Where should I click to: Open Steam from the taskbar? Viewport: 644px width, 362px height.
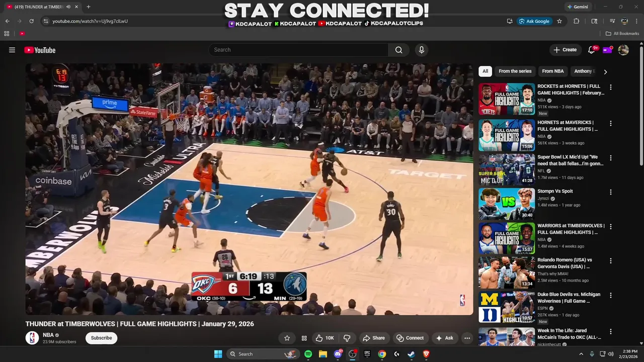coord(411,354)
